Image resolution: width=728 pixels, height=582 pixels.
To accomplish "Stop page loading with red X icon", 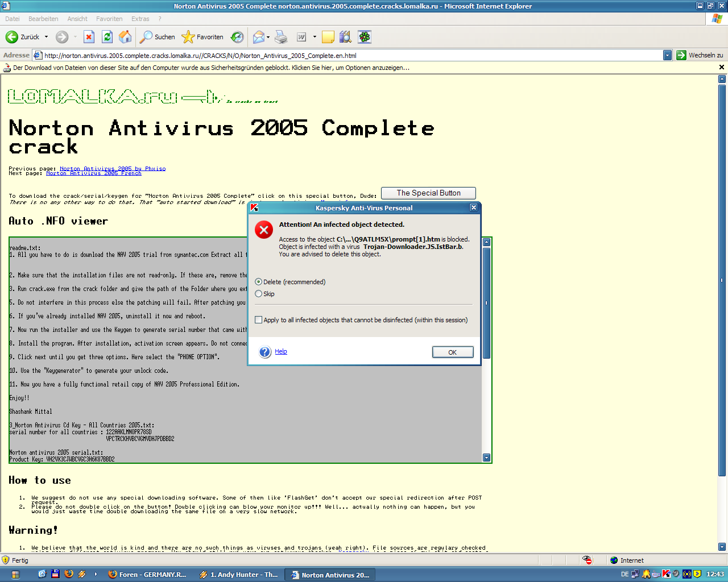I will [89, 37].
